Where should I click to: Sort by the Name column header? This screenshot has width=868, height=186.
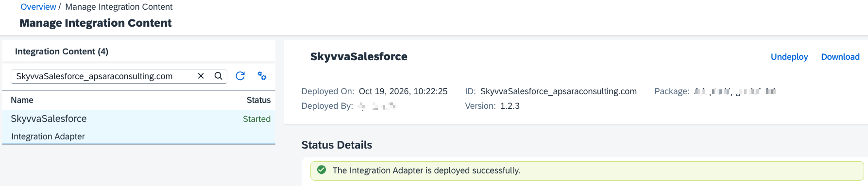click(22, 100)
